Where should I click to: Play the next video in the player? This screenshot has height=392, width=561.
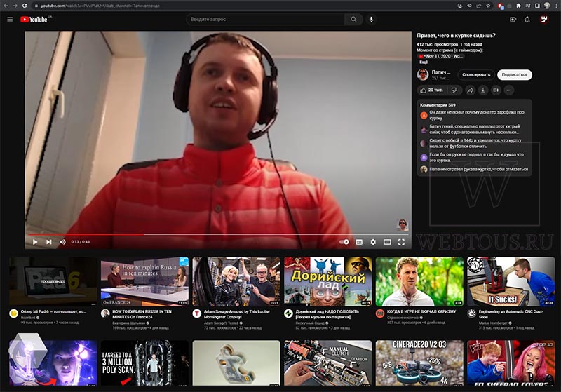(x=49, y=242)
